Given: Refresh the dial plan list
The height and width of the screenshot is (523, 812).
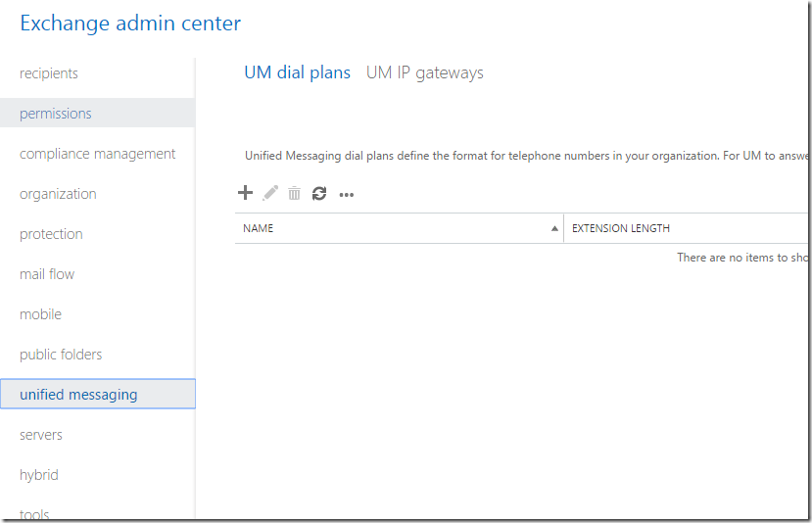Looking at the screenshot, I should [x=319, y=194].
